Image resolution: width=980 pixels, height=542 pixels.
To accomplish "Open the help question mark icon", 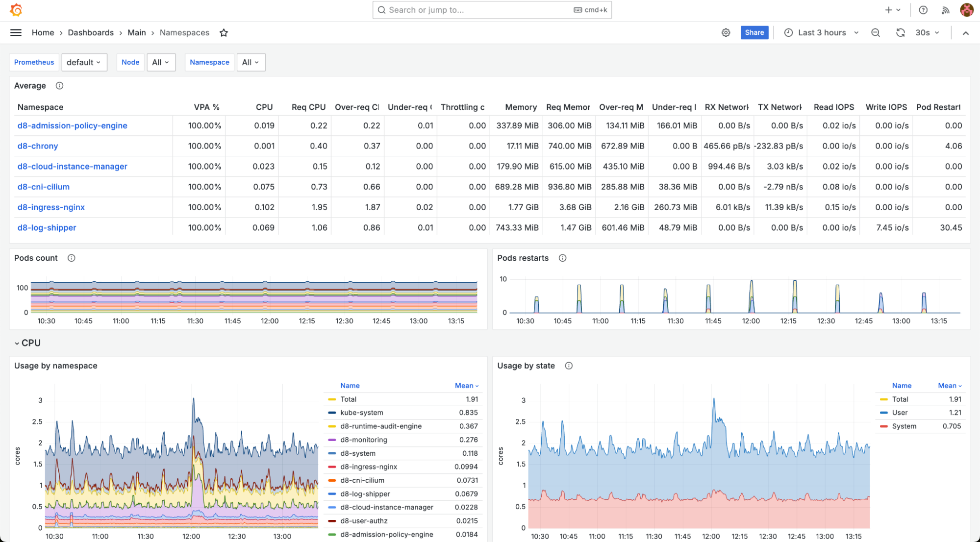I will (x=923, y=10).
